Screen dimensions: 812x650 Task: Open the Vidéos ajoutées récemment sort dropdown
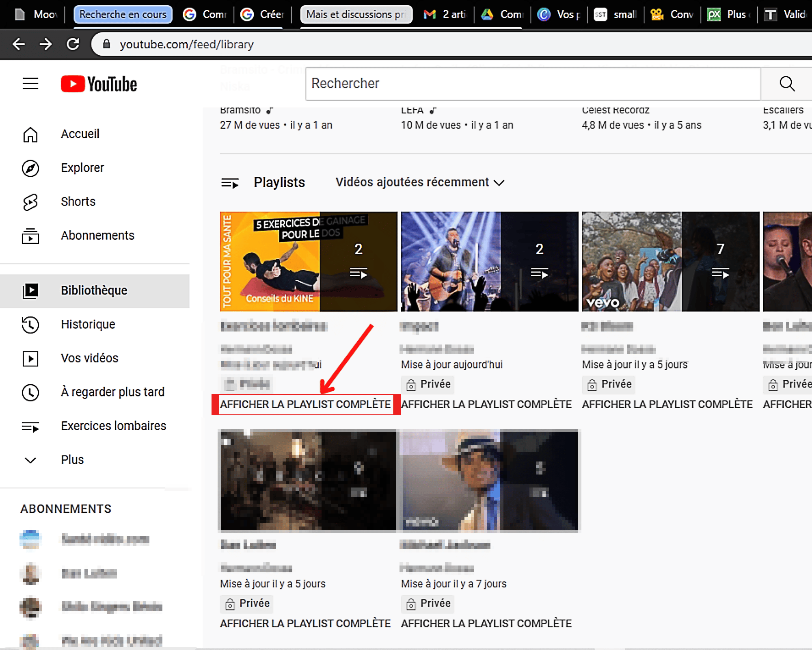(420, 182)
